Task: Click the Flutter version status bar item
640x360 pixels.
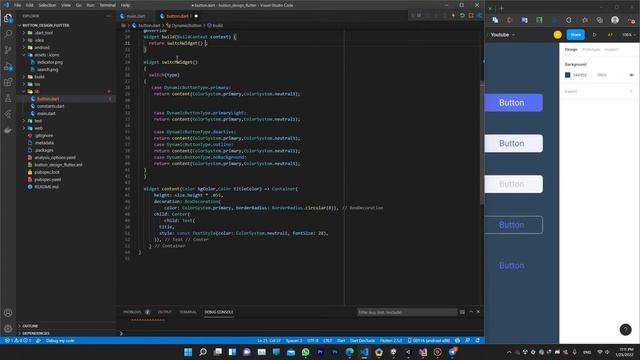Action: tap(391, 340)
